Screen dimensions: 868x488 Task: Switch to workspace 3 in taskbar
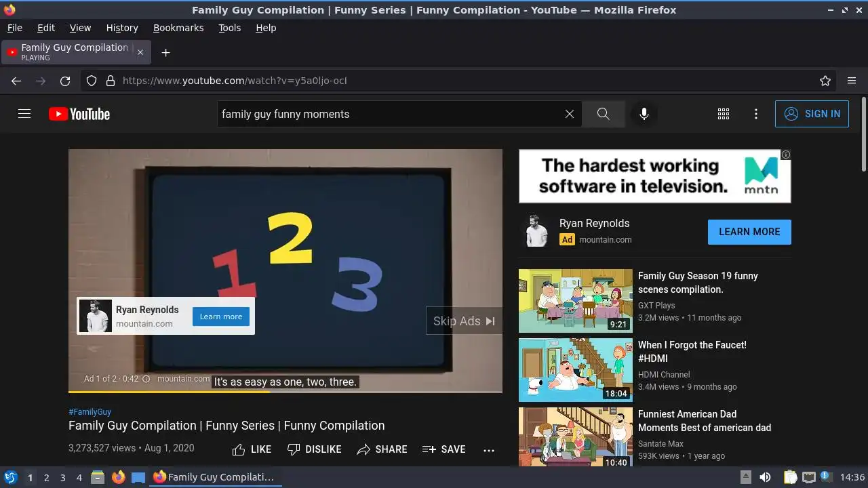tap(62, 478)
